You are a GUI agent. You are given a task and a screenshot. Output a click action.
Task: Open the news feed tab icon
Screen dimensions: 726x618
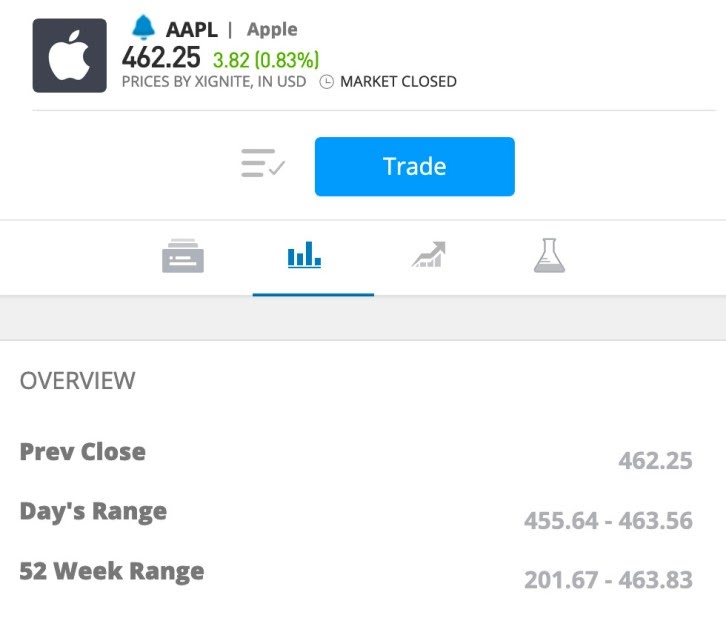[183, 256]
